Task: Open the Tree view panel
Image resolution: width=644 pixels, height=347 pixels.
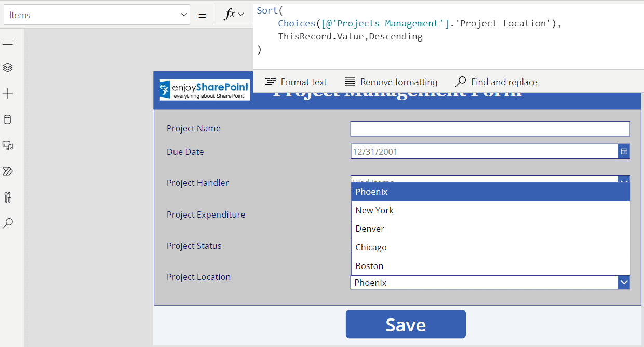Action: tap(8, 68)
